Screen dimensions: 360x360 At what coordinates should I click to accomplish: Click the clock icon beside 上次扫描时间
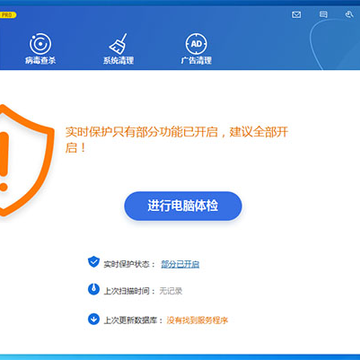click(x=94, y=289)
